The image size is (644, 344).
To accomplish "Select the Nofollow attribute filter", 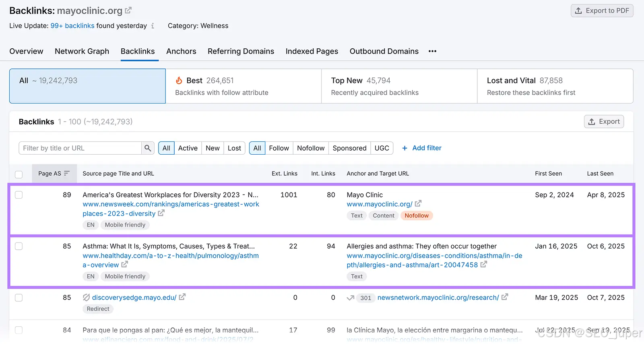I will click(311, 148).
